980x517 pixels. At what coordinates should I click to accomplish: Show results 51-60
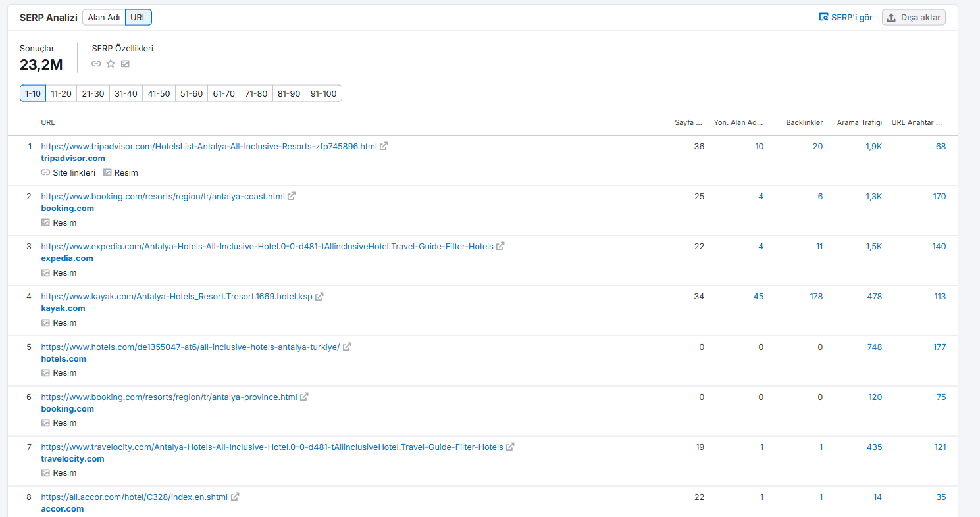pyautogui.click(x=191, y=93)
